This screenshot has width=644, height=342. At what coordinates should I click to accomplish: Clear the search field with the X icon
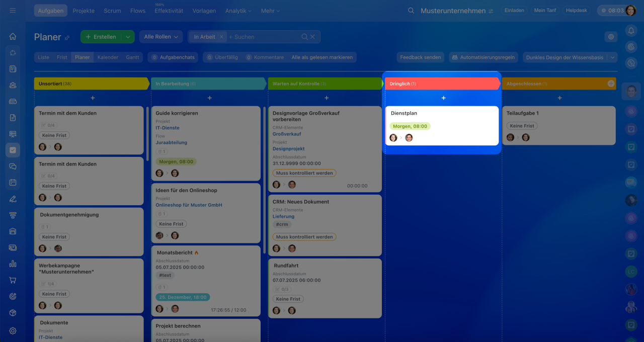(x=312, y=37)
